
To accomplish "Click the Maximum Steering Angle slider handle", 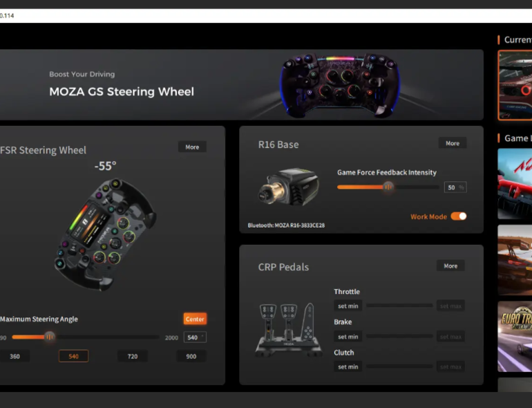I will pyautogui.click(x=50, y=337).
